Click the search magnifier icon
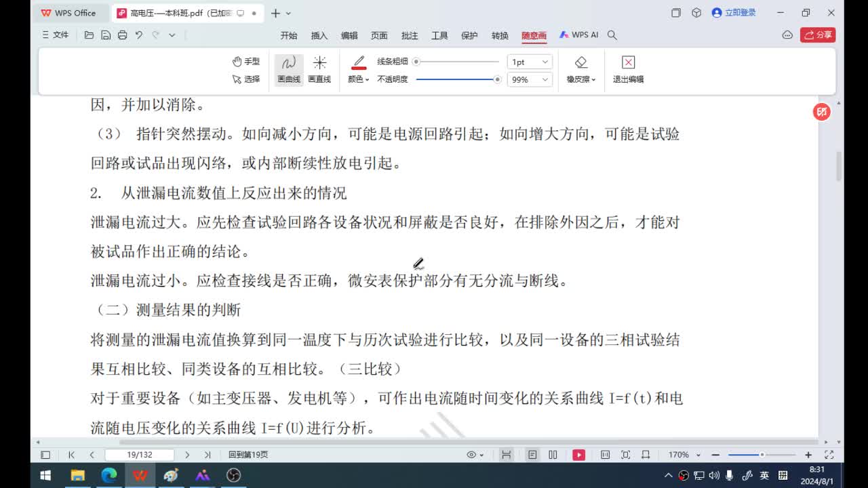The height and width of the screenshot is (488, 868). (612, 35)
